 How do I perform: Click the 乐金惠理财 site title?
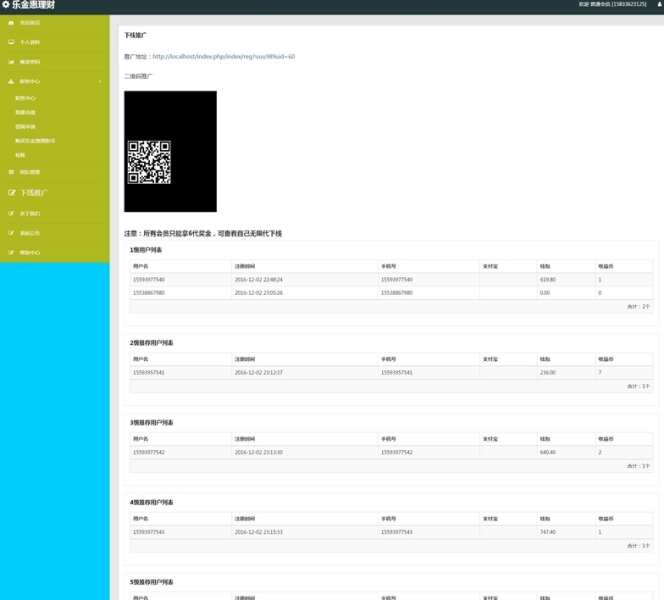tap(33, 5)
